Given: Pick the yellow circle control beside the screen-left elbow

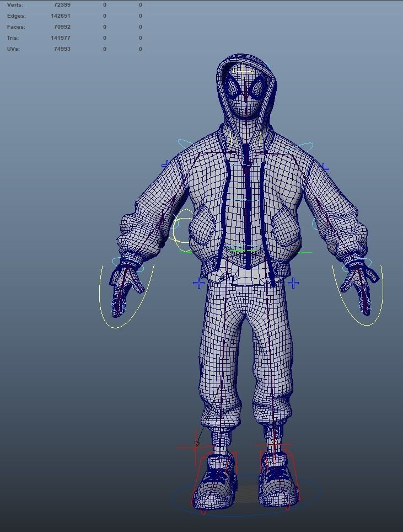Looking at the screenshot, I should [173, 230].
